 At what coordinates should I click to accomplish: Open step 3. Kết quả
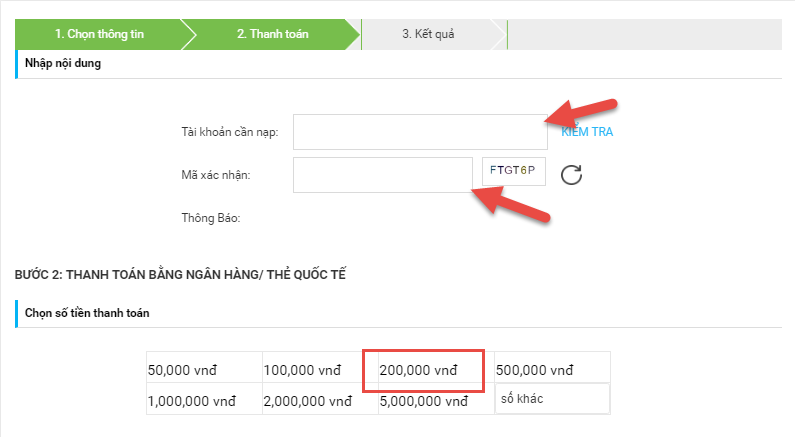tap(428, 34)
